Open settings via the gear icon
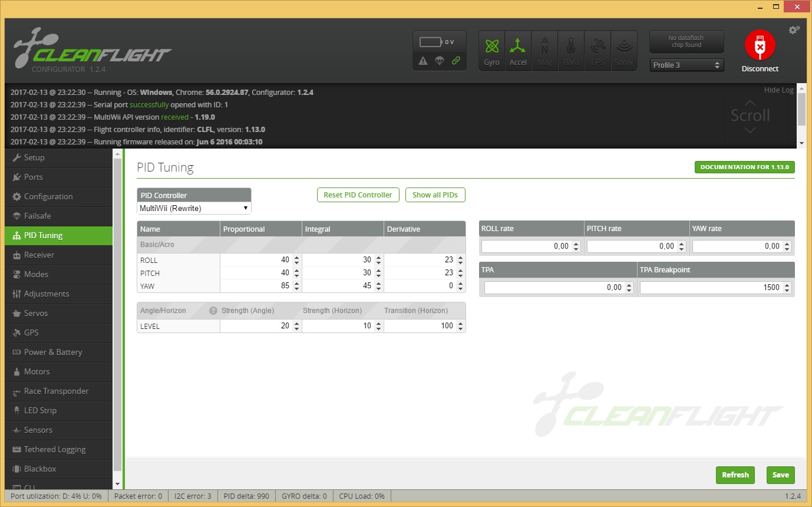 [x=794, y=30]
